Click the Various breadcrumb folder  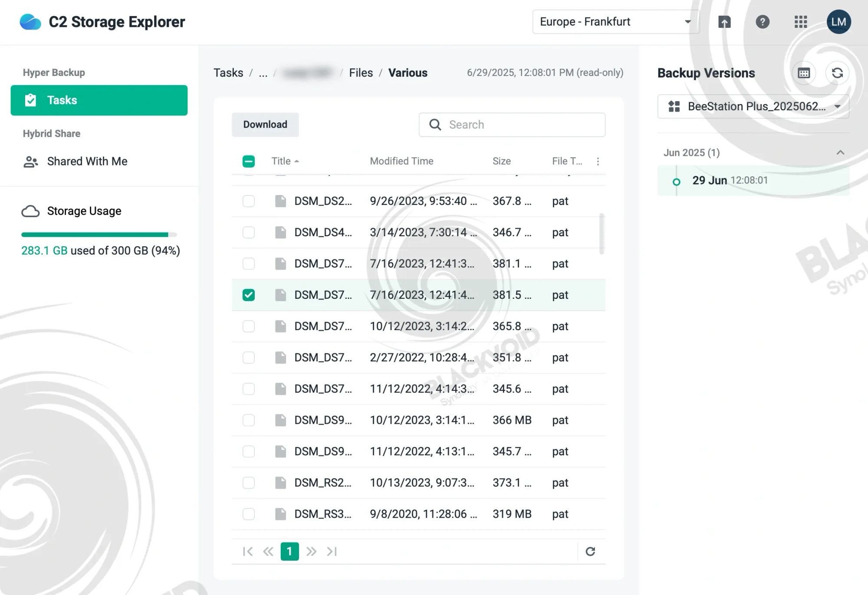coord(408,73)
